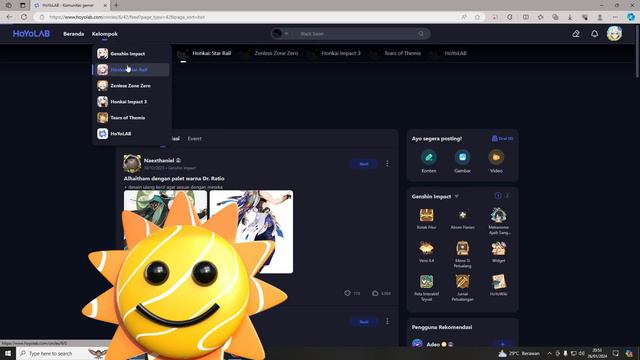Like the post with the thumbs-up icon
The height and width of the screenshot is (360, 640).
pos(375,293)
